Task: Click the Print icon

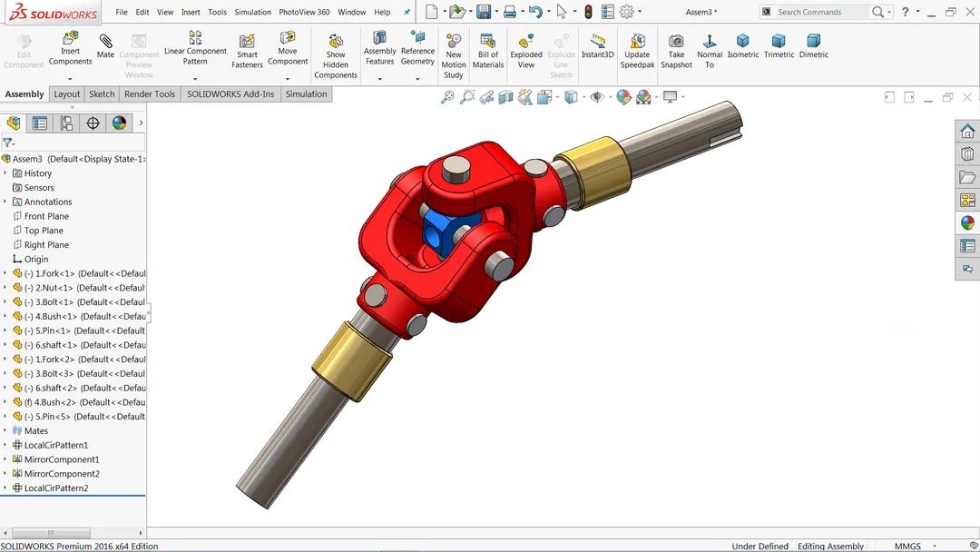Action: click(x=510, y=11)
